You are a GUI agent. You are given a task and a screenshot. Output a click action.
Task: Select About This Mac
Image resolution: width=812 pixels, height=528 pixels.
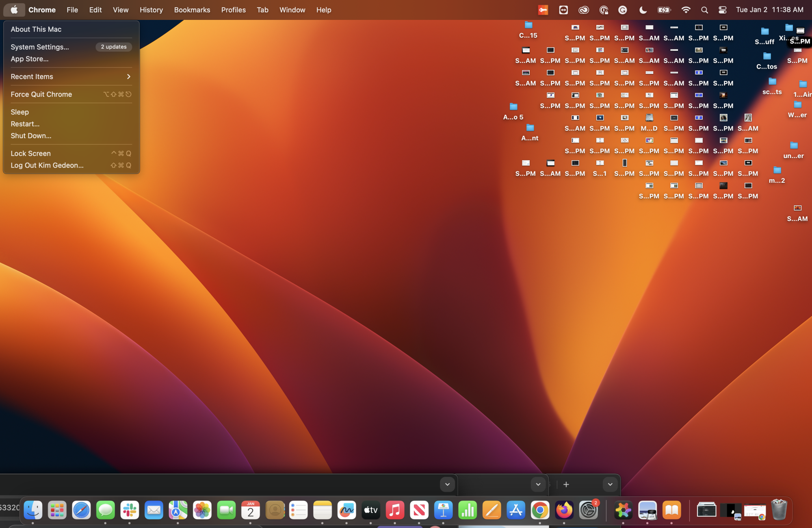pyautogui.click(x=36, y=29)
